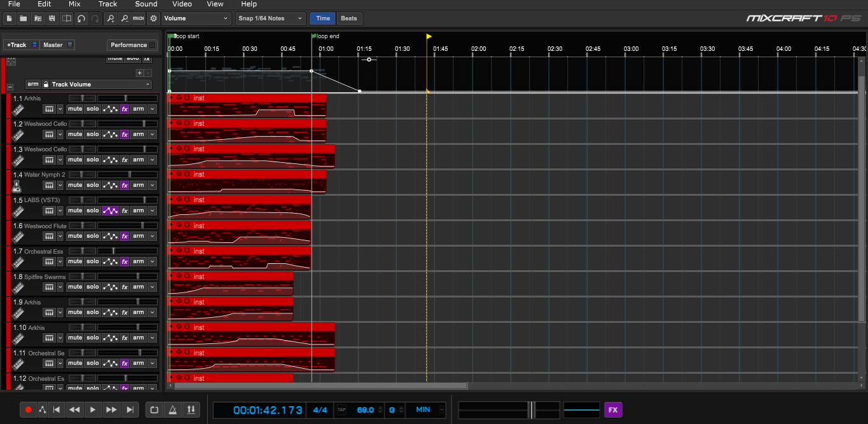Toggle the metronome icon
The image size is (868, 424).
[172, 410]
